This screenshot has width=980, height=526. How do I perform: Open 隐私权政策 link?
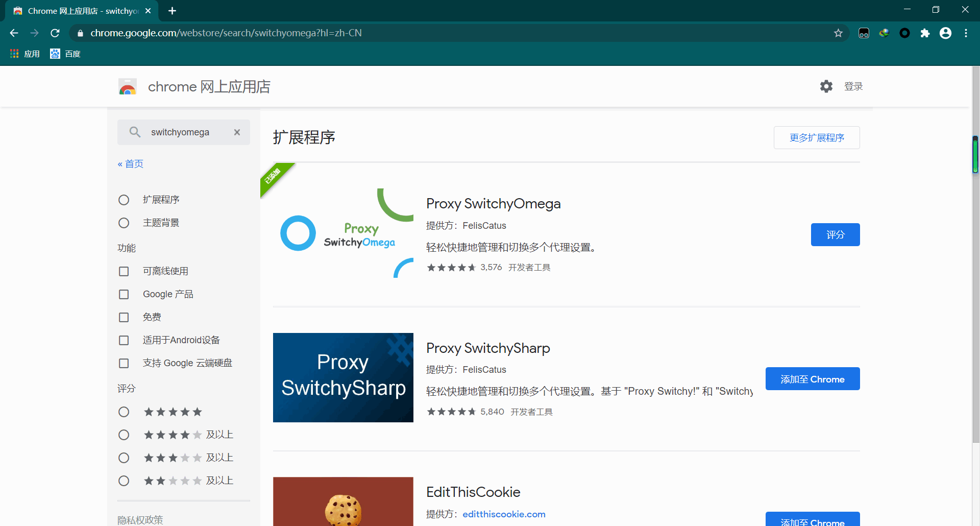coord(140,520)
